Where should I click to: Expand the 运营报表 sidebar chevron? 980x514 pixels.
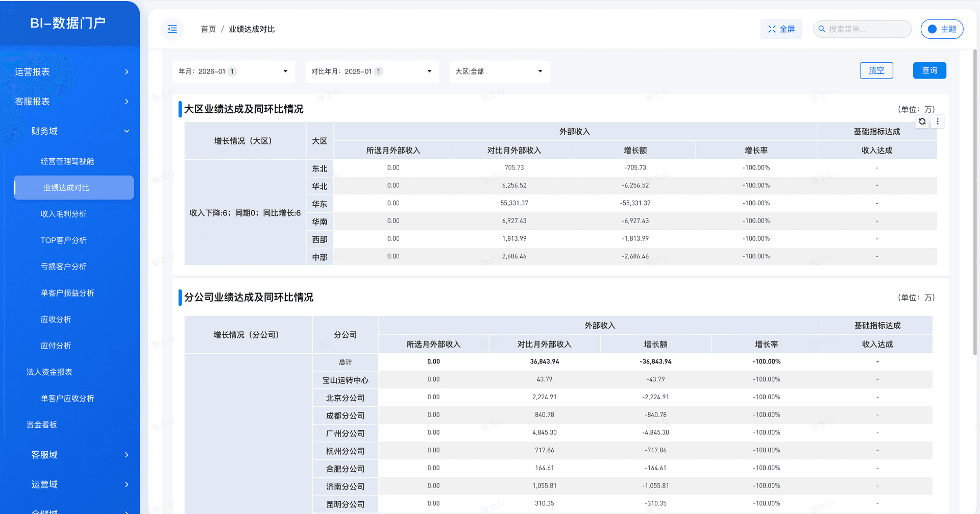[x=127, y=72]
